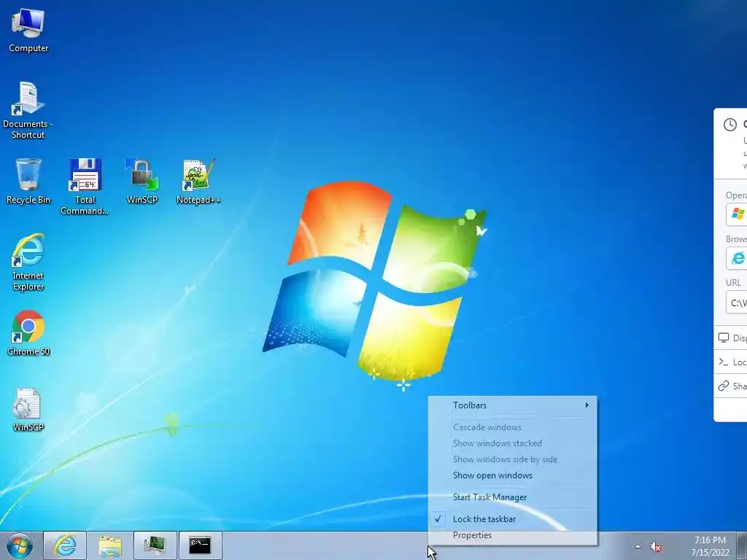The height and width of the screenshot is (560, 747).
Task: Open the monitor app on the taskbar
Action: [155, 545]
